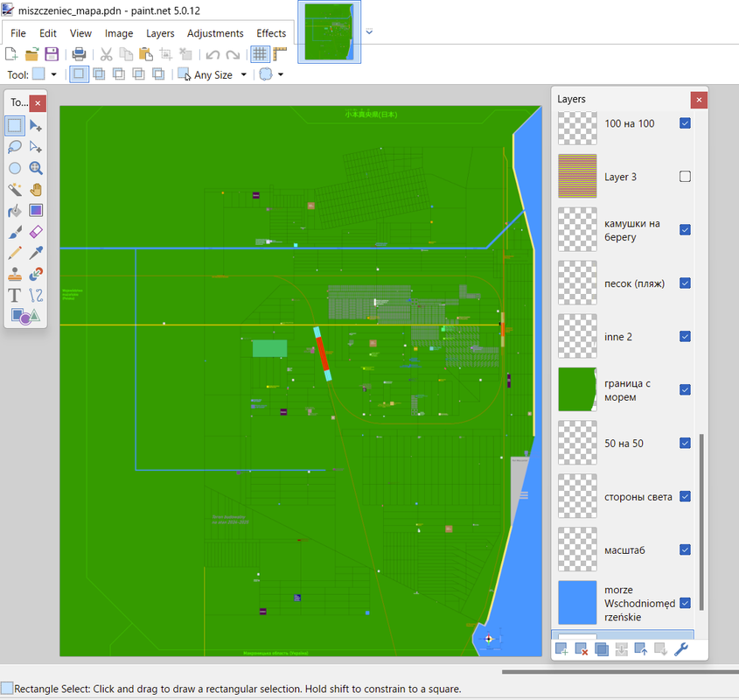The width and height of the screenshot is (739, 700).
Task: Hide the '100 на 100' layer
Action: pyautogui.click(x=686, y=123)
